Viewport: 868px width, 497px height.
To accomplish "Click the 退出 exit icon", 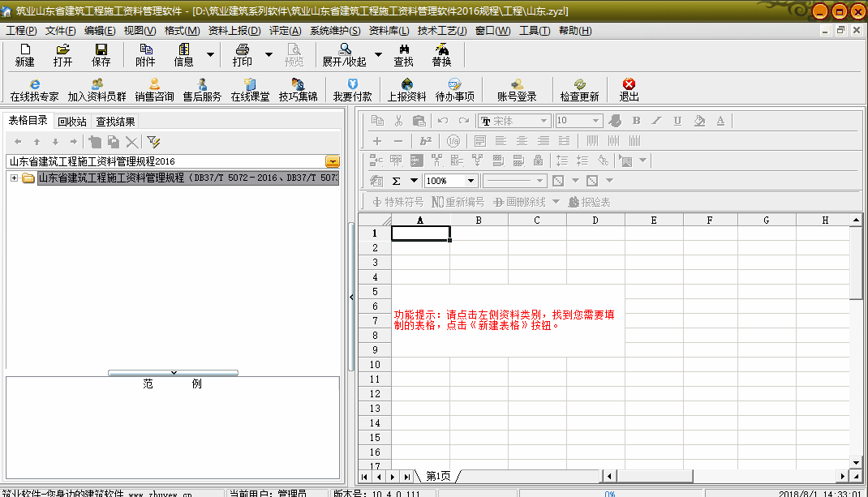I will tap(629, 84).
